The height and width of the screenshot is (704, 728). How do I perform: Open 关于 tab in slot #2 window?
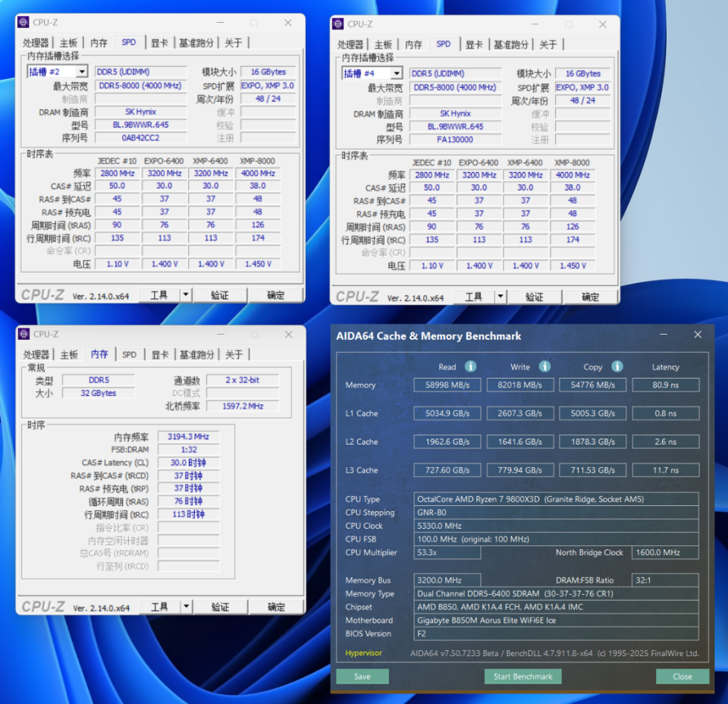[x=234, y=42]
